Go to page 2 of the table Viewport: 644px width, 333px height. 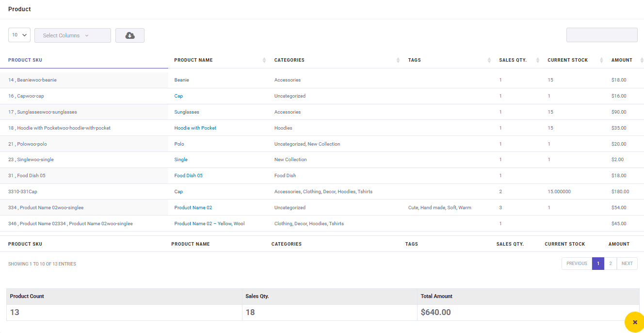click(x=610, y=263)
